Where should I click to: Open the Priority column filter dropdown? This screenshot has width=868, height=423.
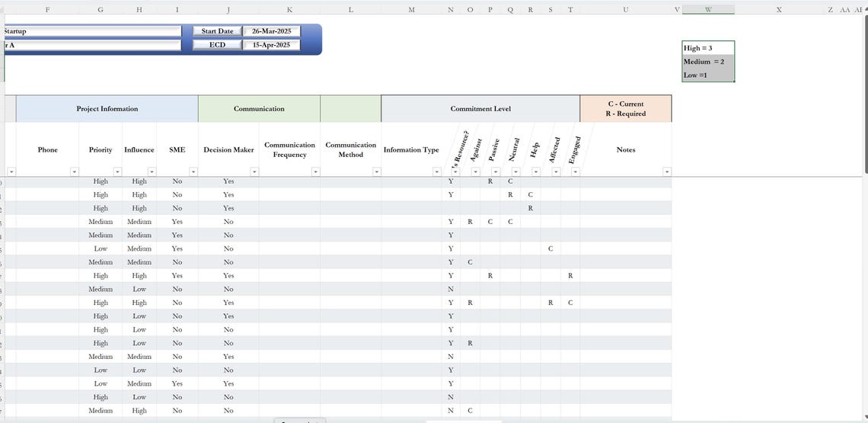click(117, 171)
